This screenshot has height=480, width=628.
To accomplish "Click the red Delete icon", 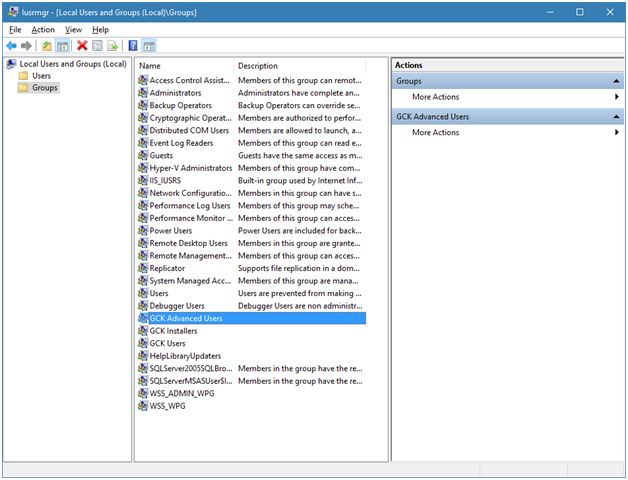I will click(82, 46).
